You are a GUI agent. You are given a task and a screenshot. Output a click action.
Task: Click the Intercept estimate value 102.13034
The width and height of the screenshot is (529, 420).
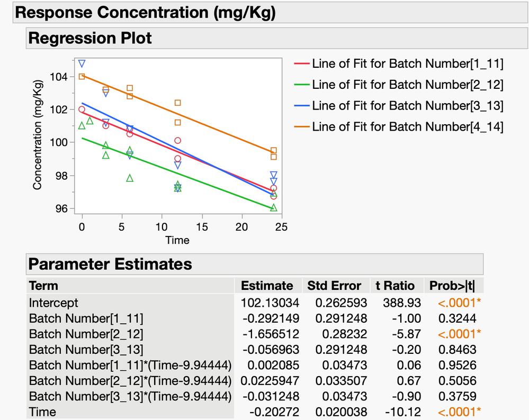(x=269, y=303)
